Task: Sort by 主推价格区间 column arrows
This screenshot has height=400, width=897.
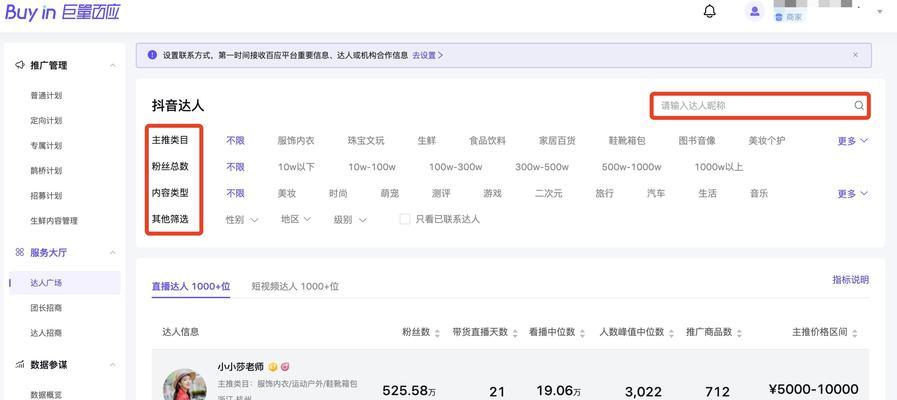Action: (x=855, y=333)
